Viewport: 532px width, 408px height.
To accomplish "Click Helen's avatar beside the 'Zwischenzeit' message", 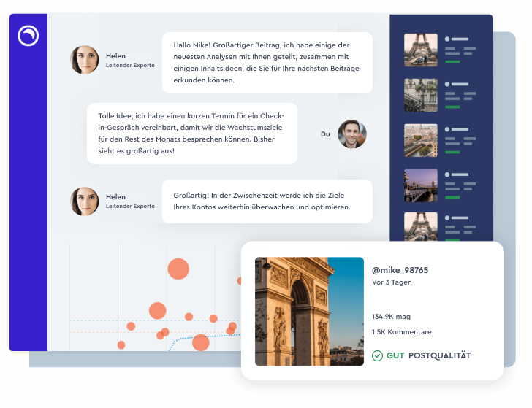I will (x=84, y=201).
